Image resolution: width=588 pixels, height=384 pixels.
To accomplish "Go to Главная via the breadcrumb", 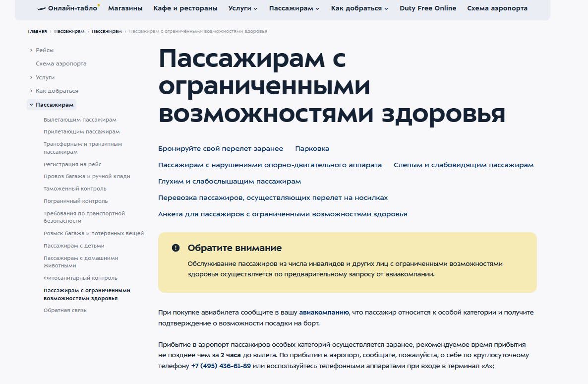I will point(37,31).
